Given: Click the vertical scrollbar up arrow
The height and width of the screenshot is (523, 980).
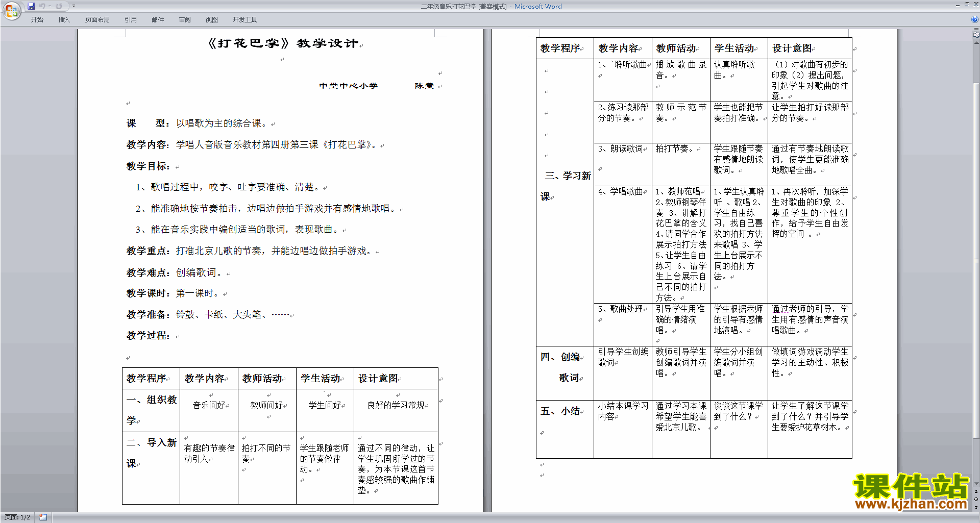Looking at the screenshot, I should click(976, 43).
